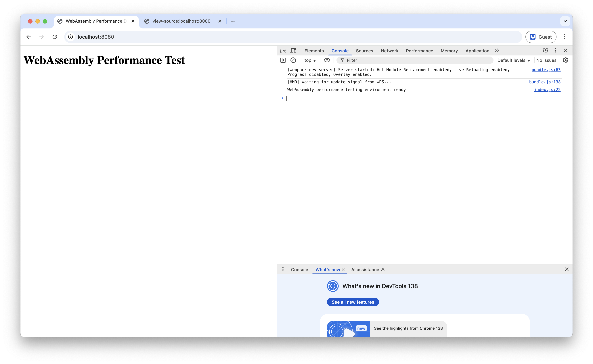Expand more DevTools tabs chevron
This screenshot has height=364, width=593.
pyautogui.click(x=497, y=51)
